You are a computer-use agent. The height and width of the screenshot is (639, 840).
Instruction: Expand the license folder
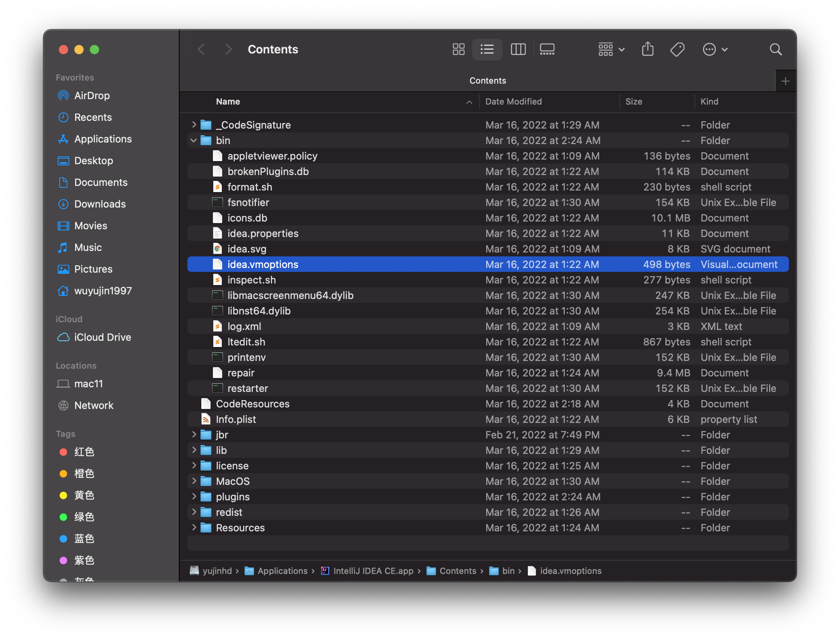click(194, 466)
